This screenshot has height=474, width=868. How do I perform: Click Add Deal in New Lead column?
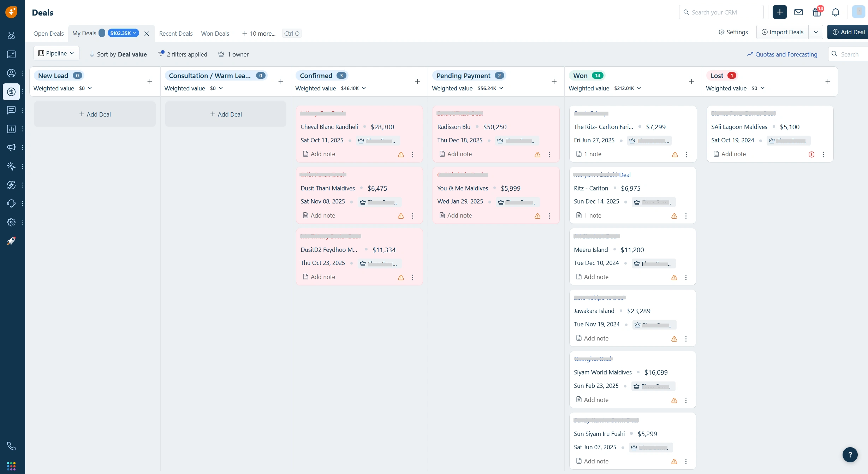95,114
